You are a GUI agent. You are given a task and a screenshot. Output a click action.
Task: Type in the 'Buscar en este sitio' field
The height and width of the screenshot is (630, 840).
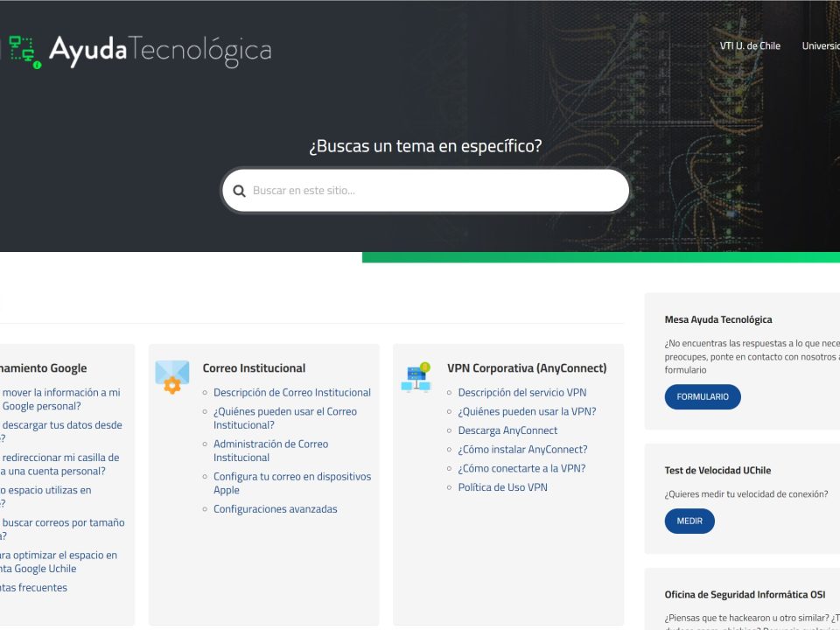point(433,191)
